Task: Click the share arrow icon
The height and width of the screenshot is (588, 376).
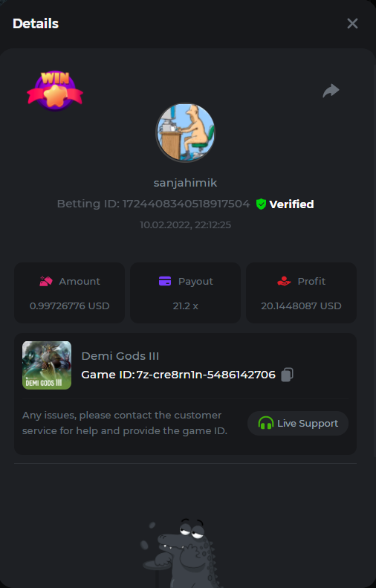Action: [331, 91]
